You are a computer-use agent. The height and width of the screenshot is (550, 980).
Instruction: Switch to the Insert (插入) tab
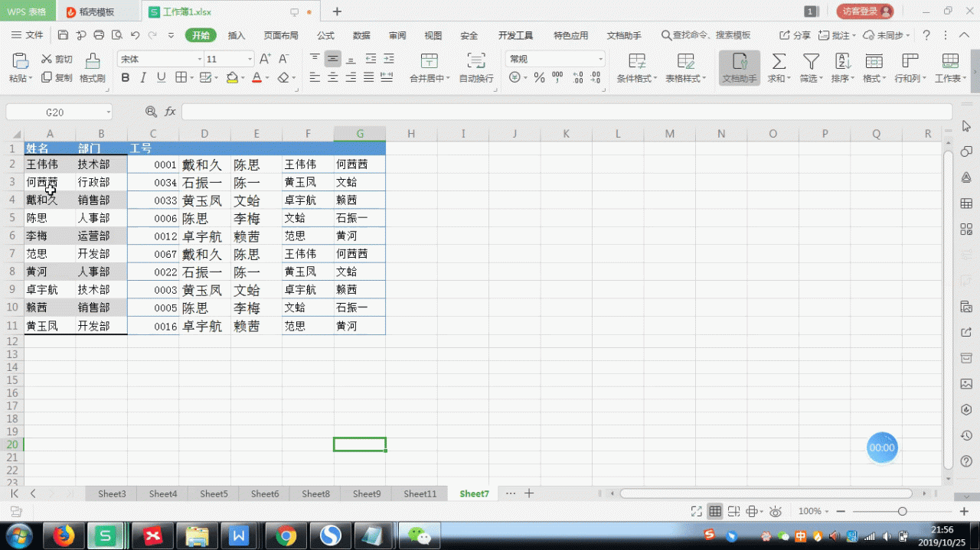click(x=237, y=35)
